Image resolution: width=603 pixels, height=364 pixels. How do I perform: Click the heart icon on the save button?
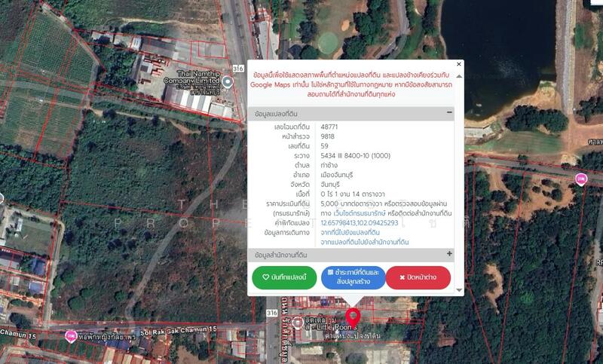pyautogui.click(x=266, y=277)
